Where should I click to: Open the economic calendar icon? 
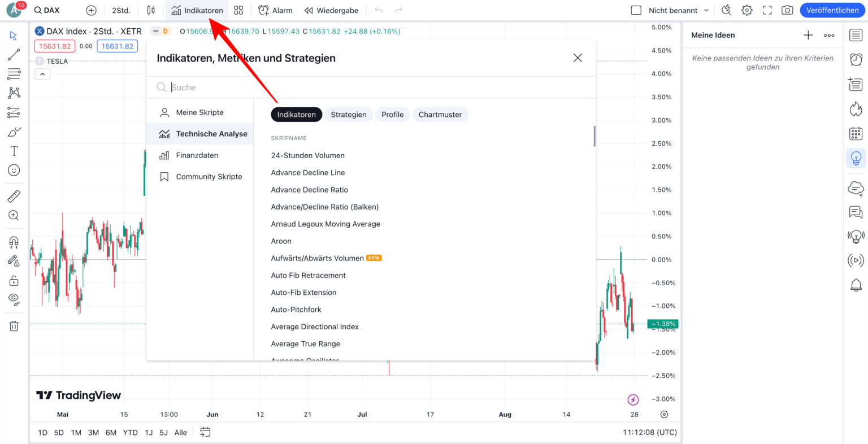856,133
